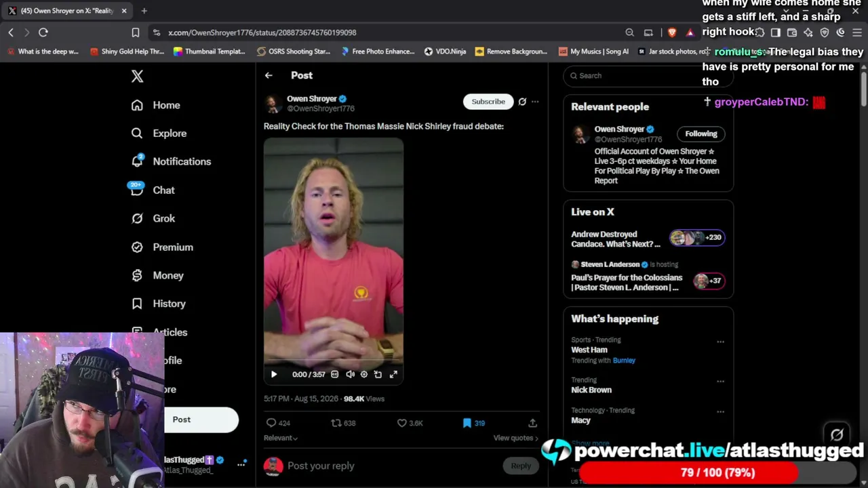
Task: Open Notifications in the sidebar
Action: (x=172, y=161)
